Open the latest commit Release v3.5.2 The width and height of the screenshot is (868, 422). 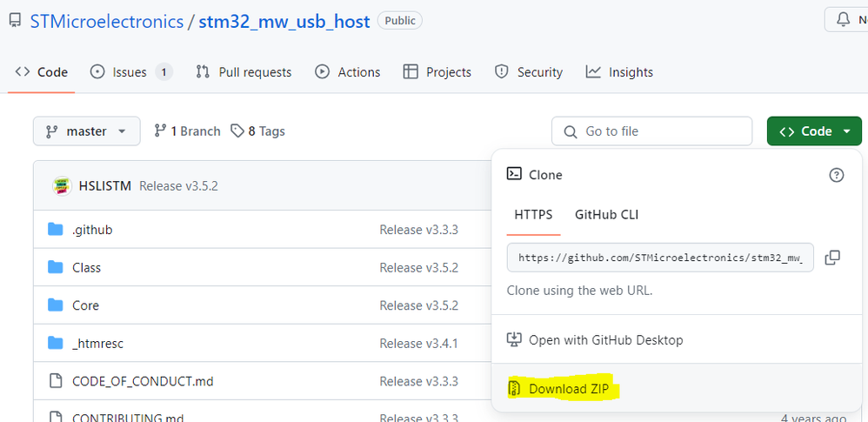(x=178, y=186)
